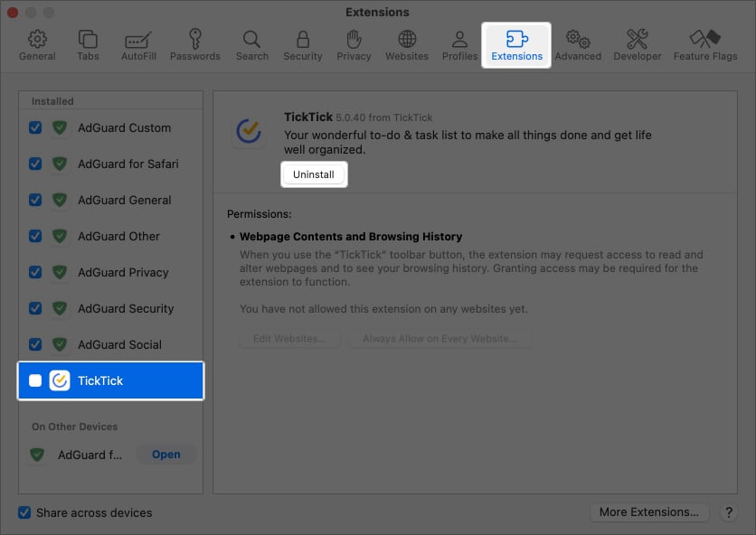Select the Extensions pane
Screen dimensions: 756x535
[x=516, y=46]
